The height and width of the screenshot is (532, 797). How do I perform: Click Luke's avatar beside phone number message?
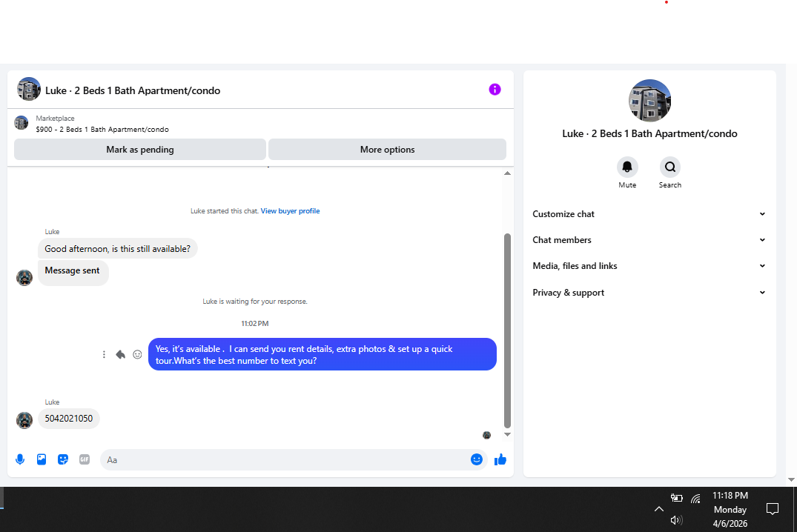(24, 420)
